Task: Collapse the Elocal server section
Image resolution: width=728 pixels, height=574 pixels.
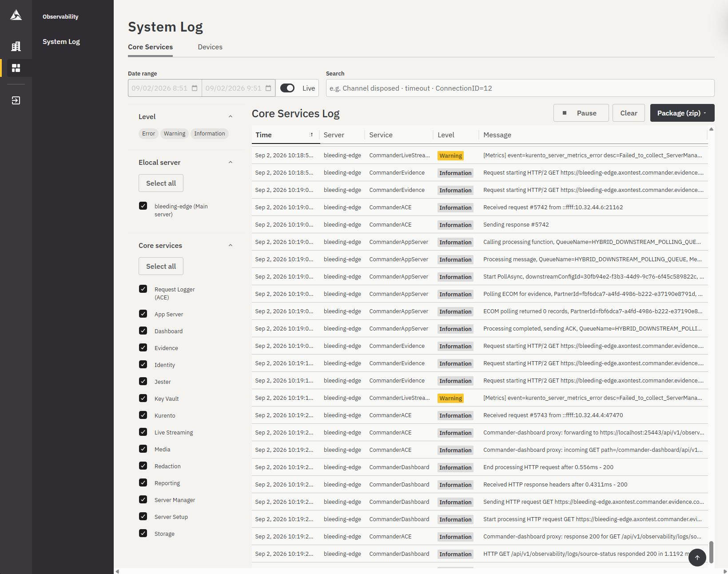Action: 231,162
